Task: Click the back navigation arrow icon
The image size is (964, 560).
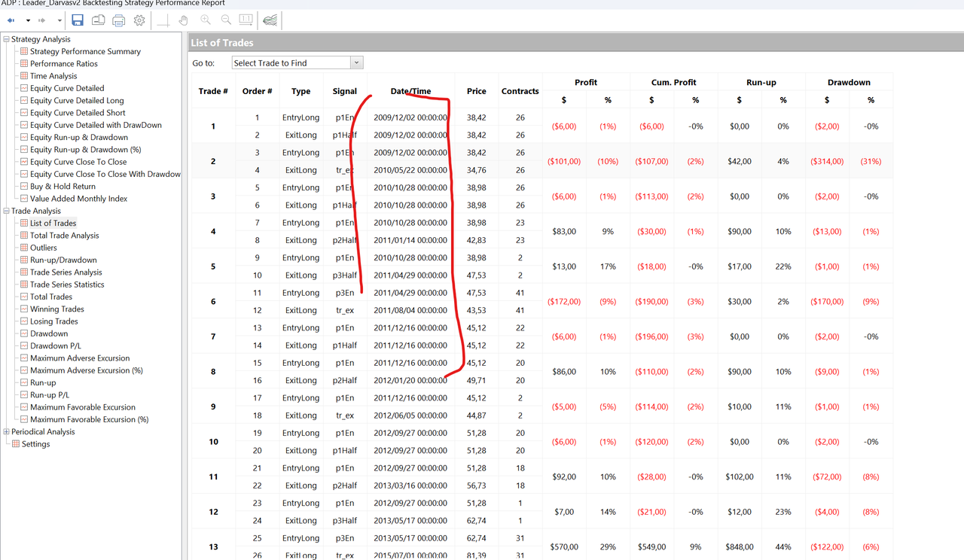Action: click(x=11, y=21)
